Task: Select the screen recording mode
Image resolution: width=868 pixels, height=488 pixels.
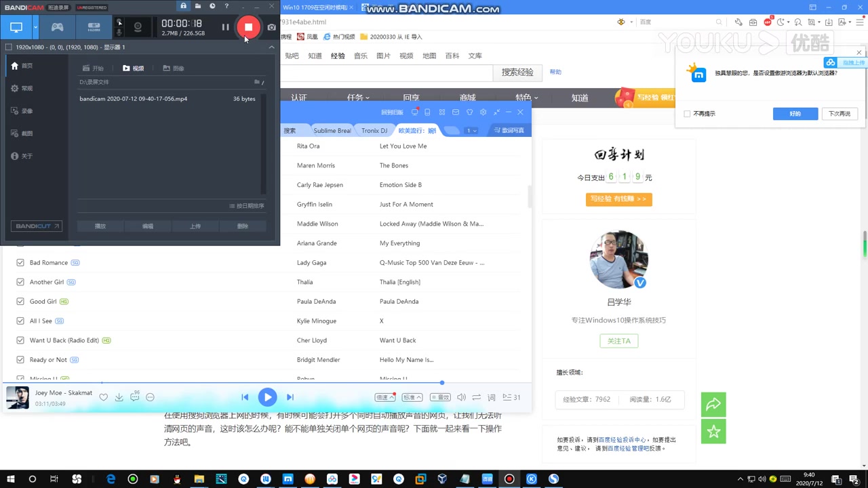Action: pyautogui.click(x=16, y=27)
